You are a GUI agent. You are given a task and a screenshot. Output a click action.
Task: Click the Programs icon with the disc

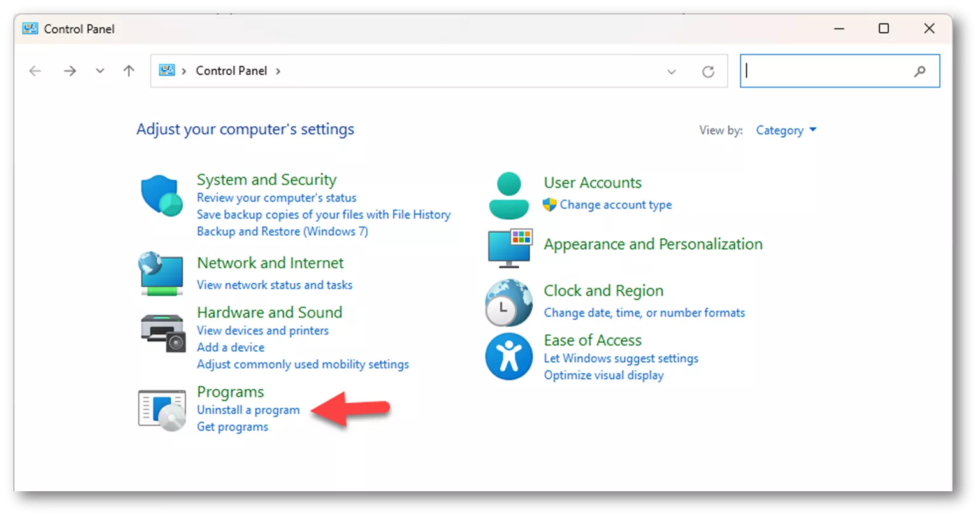pyautogui.click(x=161, y=408)
